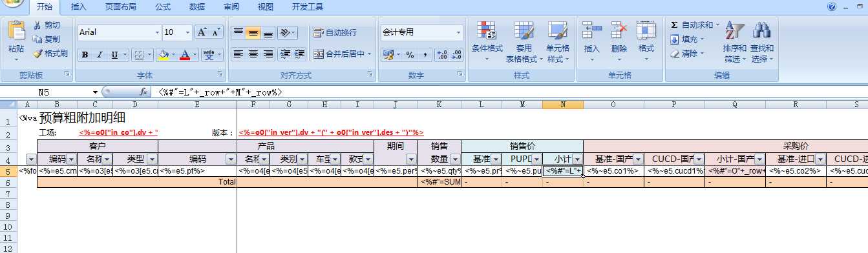Viewport: 868px width, 253px height.
Task: Open filter dropdown for 小计 column N
Action: (578, 159)
